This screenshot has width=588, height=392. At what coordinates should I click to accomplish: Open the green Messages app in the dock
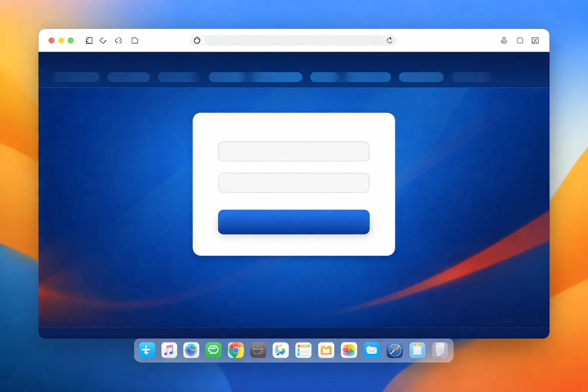click(x=213, y=350)
